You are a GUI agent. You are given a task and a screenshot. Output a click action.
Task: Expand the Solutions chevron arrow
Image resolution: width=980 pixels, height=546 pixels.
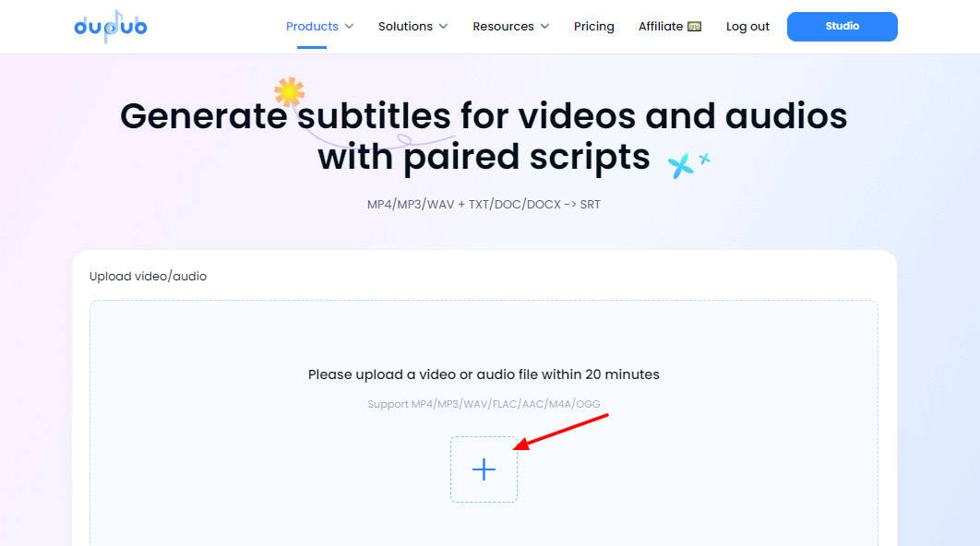point(443,26)
